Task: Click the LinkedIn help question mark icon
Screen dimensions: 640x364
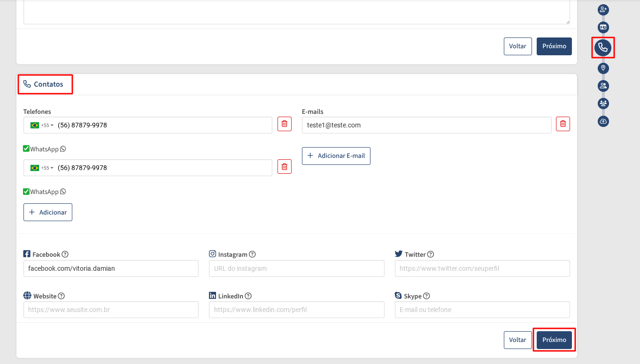Action: (x=248, y=296)
